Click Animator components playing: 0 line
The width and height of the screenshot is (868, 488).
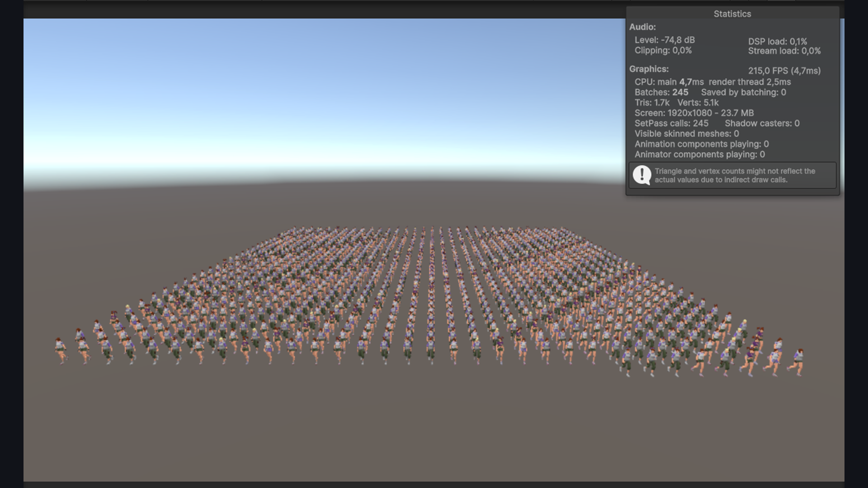(700, 155)
